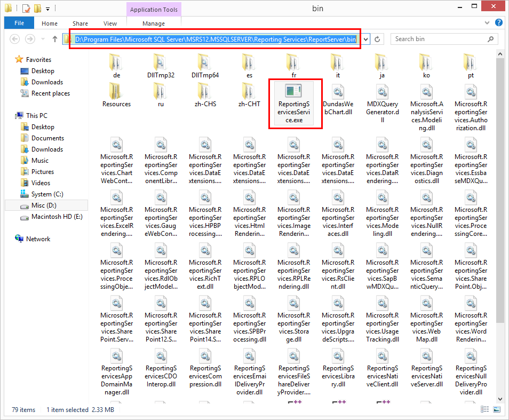This screenshot has width=509, height=420.
Task: Select Microsoft.ReportingServices.Authorization.dll file
Action: pyautogui.click(x=471, y=108)
